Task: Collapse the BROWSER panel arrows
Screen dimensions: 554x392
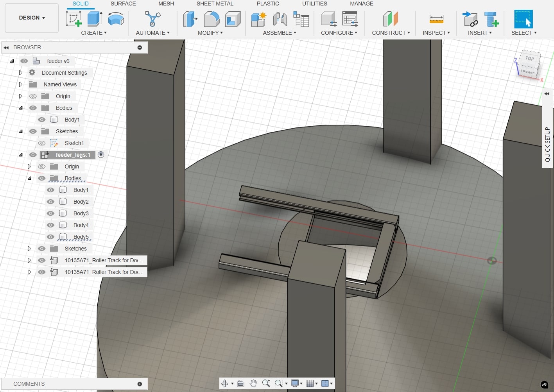Action: (6, 47)
